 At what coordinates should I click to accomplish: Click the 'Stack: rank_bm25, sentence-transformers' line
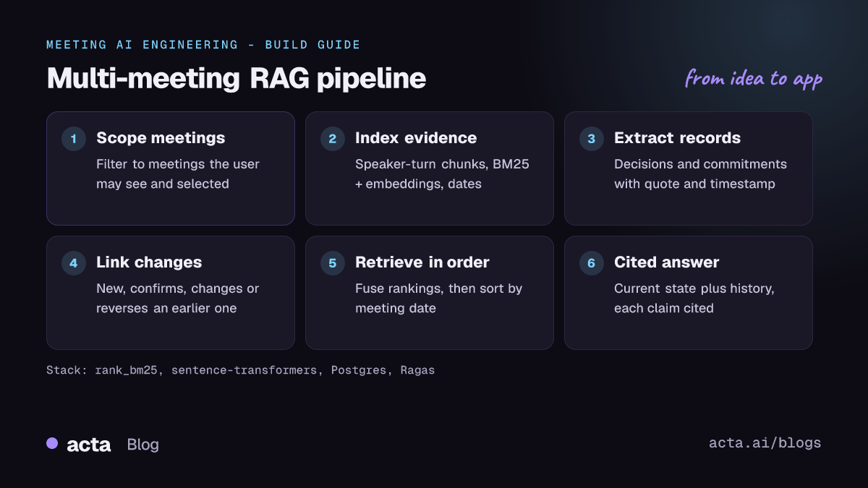(241, 370)
